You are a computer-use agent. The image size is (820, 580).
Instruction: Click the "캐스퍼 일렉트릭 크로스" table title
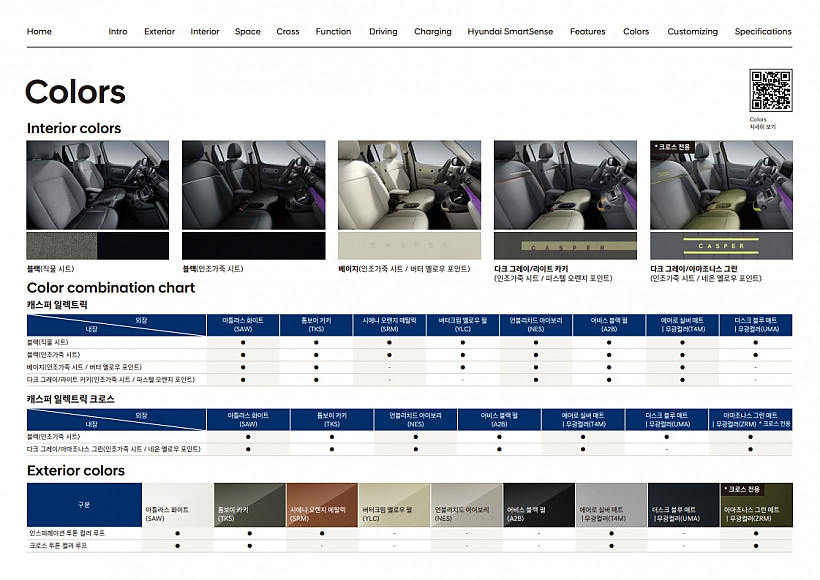[x=71, y=399]
